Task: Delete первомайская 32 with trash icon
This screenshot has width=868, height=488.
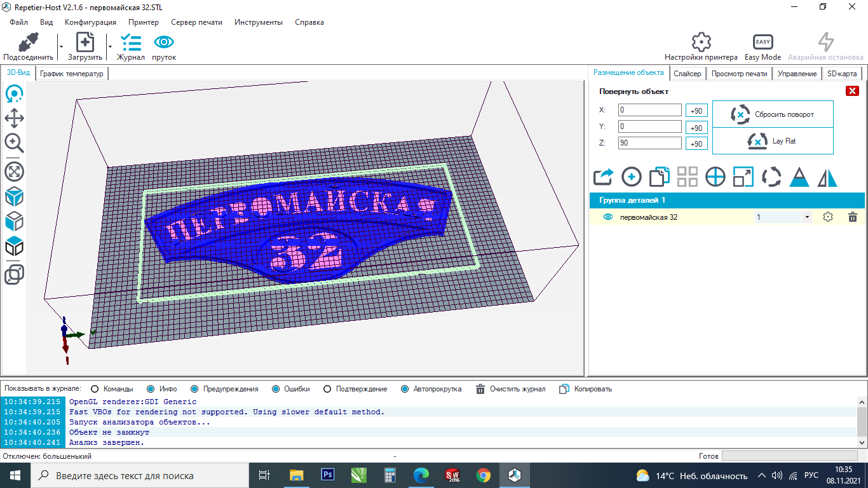Action: [853, 217]
